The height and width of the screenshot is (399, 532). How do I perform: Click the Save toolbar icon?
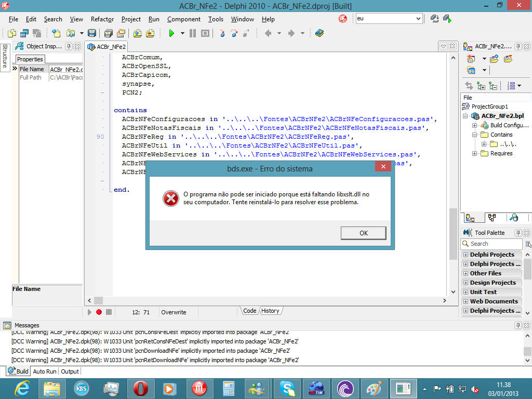click(x=91, y=33)
